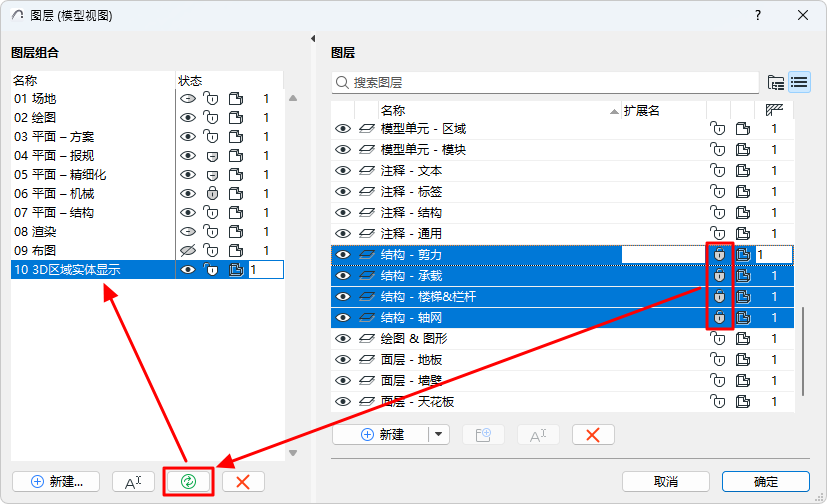The width and height of the screenshot is (827, 504).
Task: Toggle visibility of 结构 - 剪力 layer
Action: point(343,255)
